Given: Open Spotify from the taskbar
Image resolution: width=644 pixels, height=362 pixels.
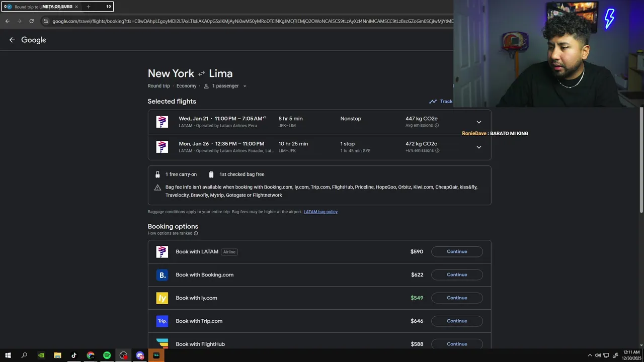Looking at the screenshot, I should (107, 355).
